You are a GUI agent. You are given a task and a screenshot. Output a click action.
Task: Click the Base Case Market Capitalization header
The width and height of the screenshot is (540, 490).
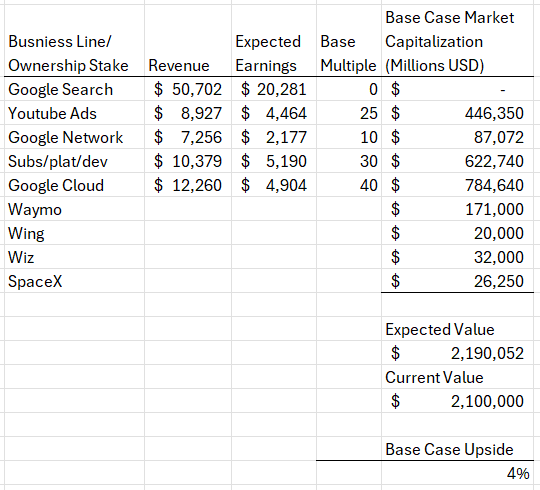[458, 41]
